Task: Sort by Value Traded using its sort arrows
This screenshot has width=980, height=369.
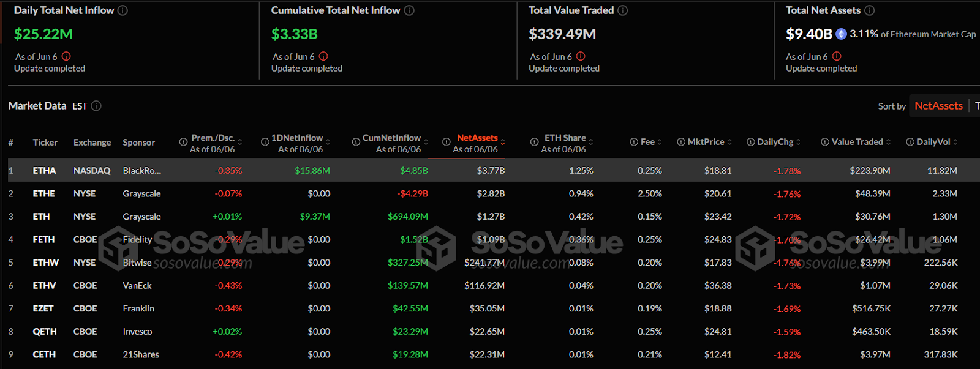Action: [x=889, y=142]
